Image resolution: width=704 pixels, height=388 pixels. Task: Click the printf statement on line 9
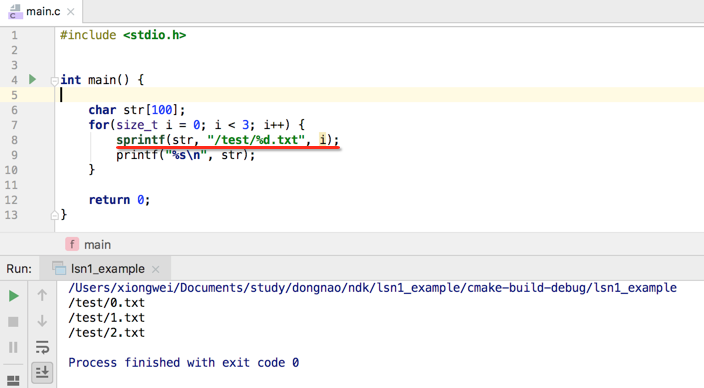point(185,155)
